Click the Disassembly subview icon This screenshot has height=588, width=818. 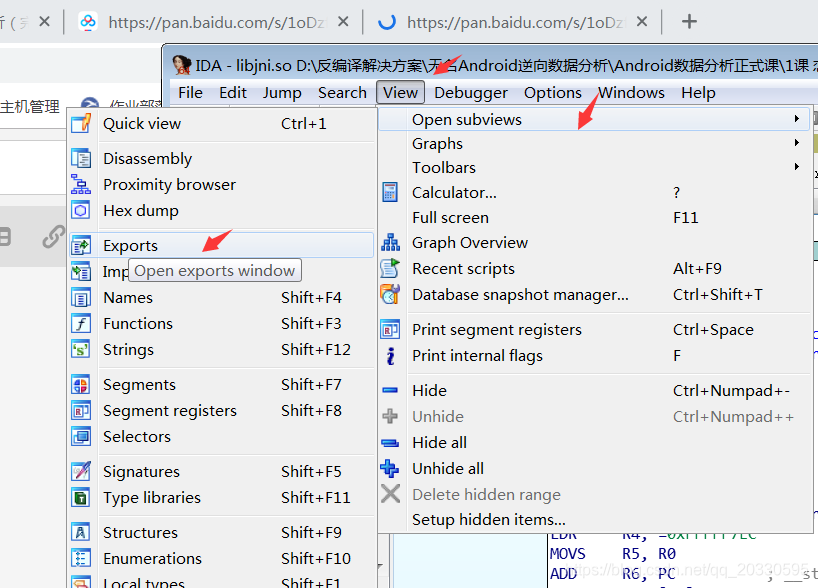click(x=81, y=159)
